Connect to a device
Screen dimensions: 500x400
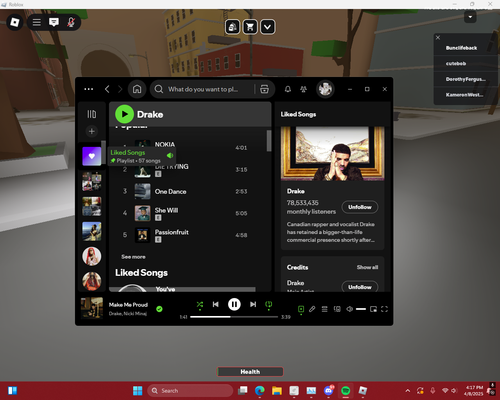point(337,309)
